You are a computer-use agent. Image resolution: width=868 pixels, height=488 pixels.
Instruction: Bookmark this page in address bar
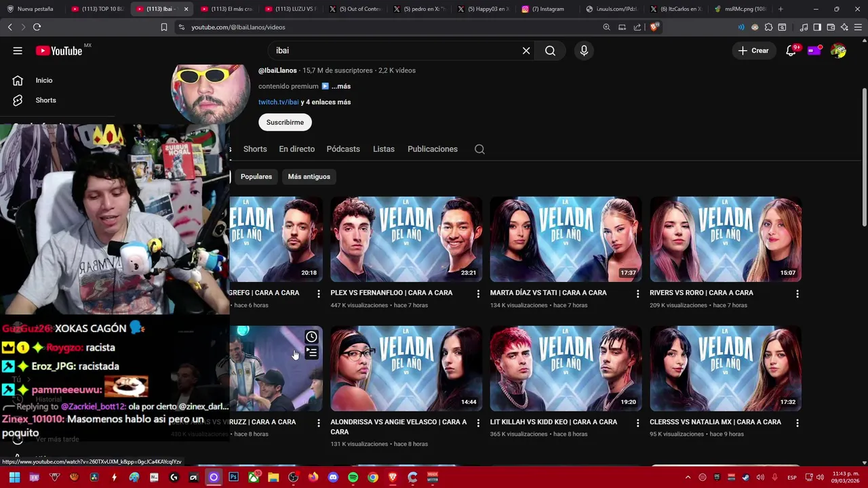[x=163, y=27]
